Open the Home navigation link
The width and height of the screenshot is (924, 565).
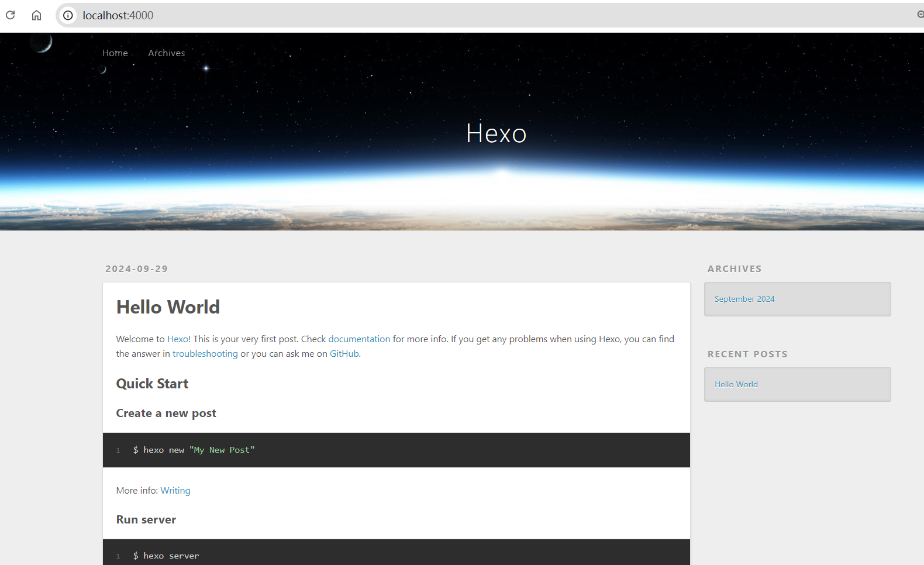click(x=115, y=53)
